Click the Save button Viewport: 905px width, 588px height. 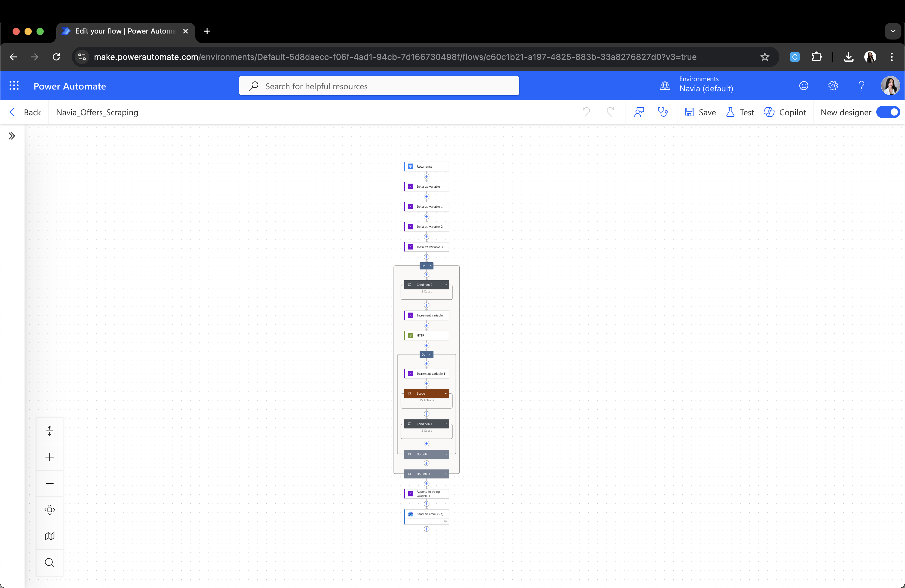[700, 112]
